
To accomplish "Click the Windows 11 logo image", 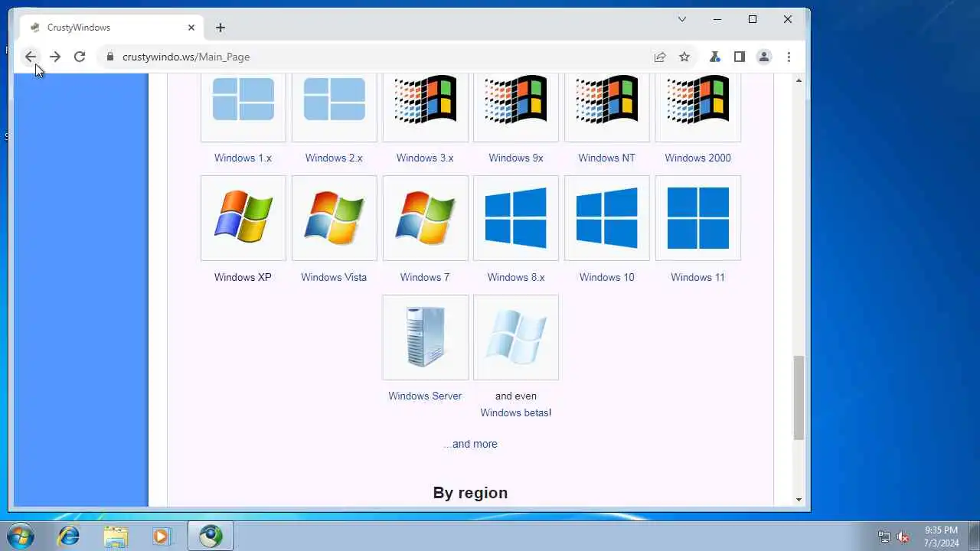I will coord(698,218).
